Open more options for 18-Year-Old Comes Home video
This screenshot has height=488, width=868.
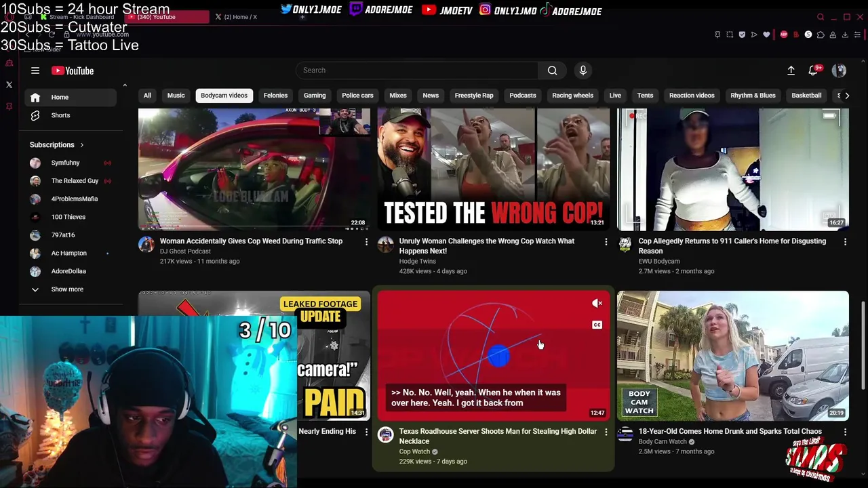tap(845, 432)
